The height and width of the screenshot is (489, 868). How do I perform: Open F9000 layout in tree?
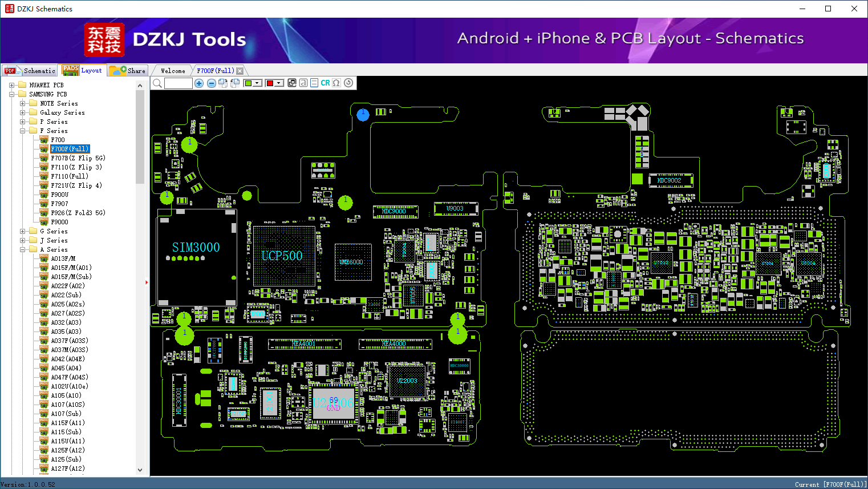click(59, 222)
